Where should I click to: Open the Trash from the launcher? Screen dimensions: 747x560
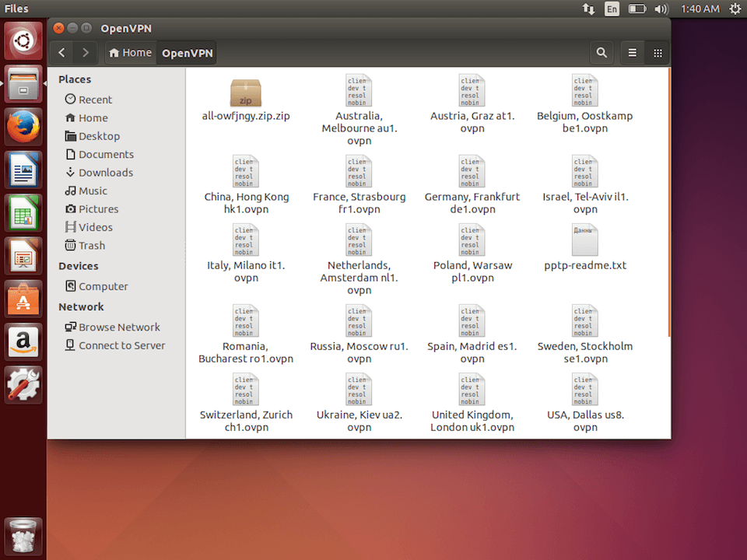[x=23, y=535]
